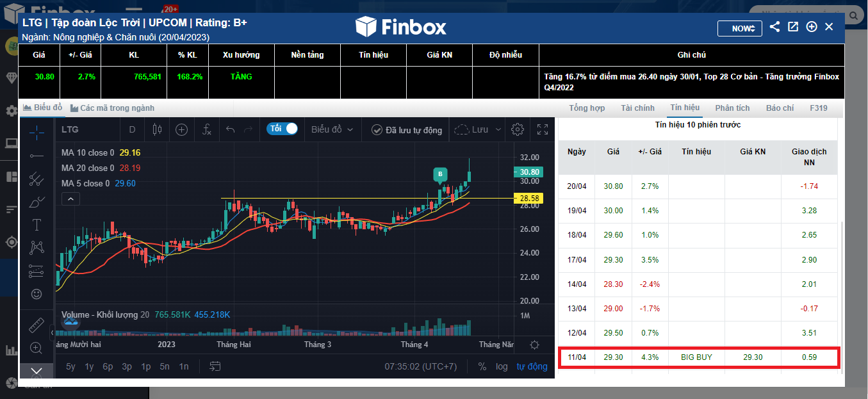Open the Báo chí tab
868x399 pixels.
[x=780, y=108]
